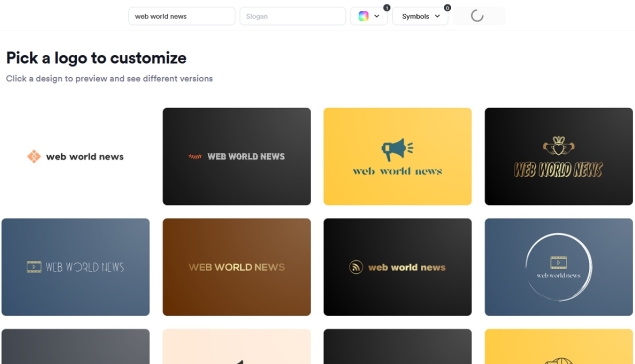Click the gold crowned heart hands icon
Screen dimensions: 635x364
point(558,146)
